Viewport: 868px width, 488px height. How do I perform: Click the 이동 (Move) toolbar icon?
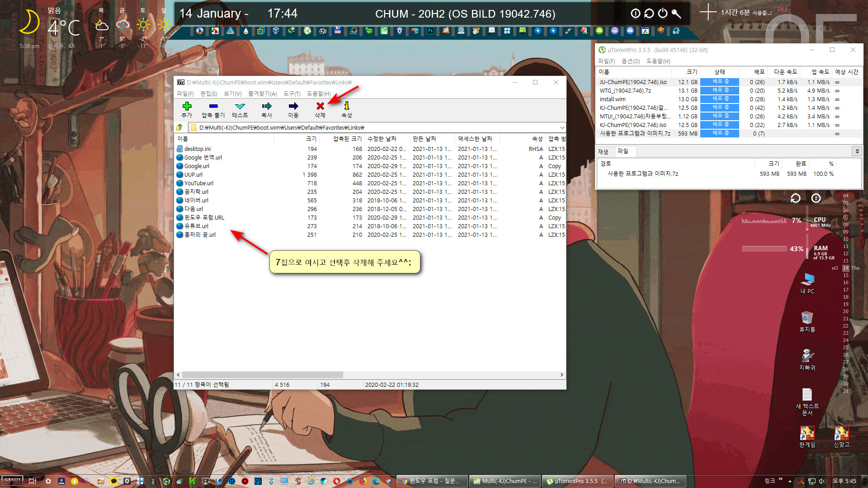point(293,106)
